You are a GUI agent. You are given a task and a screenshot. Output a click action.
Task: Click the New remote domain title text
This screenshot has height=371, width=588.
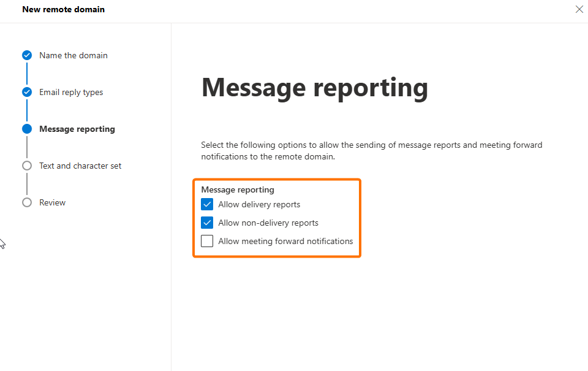tap(63, 9)
